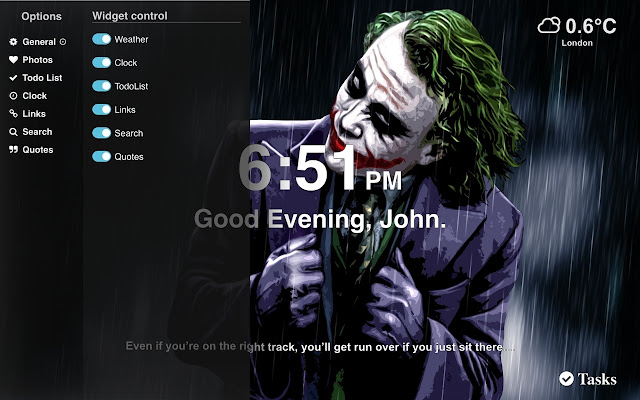
Task: Disable the Search widget toggle
Action: pos(101,133)
